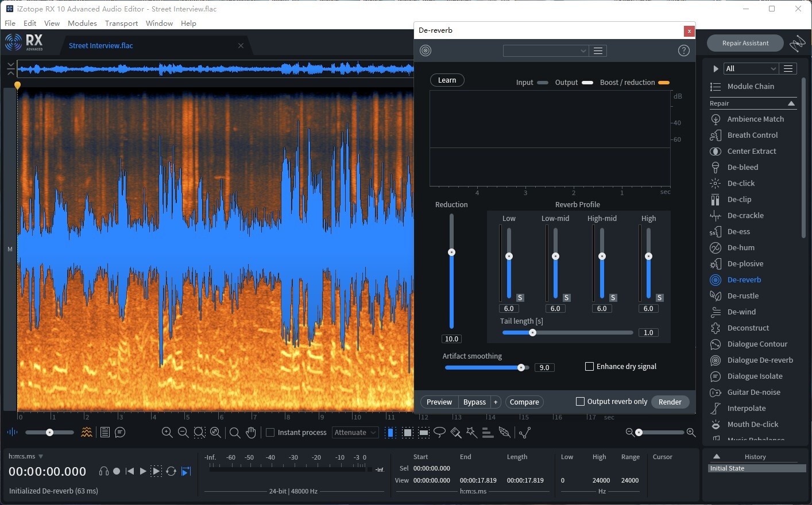
Task: Enable Enhance dry signal checkbox
Action: click(589, 366)
